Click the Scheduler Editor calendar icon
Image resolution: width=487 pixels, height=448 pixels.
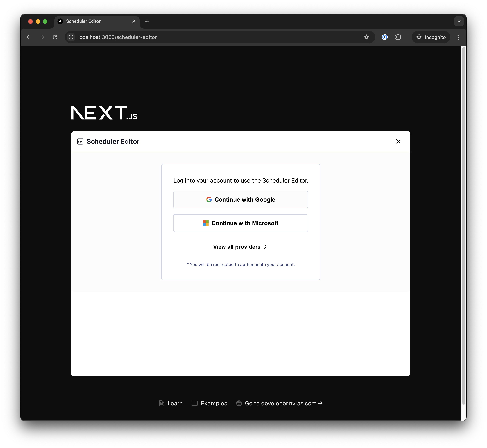(x=80, y=142)
